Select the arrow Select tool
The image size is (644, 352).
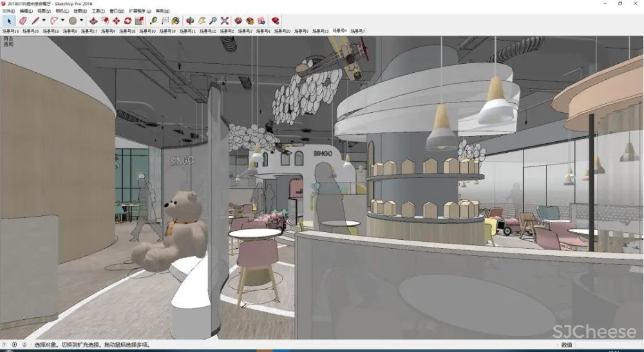click(x=9, y=21)
